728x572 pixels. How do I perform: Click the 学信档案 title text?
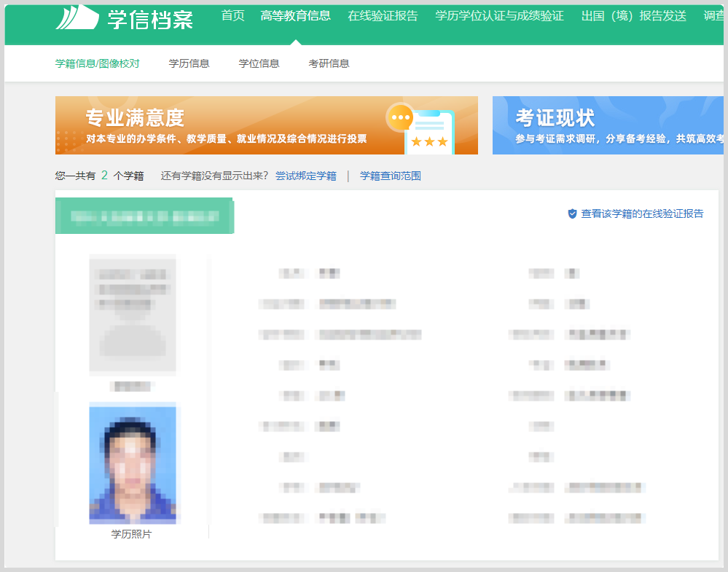(150, 20)
